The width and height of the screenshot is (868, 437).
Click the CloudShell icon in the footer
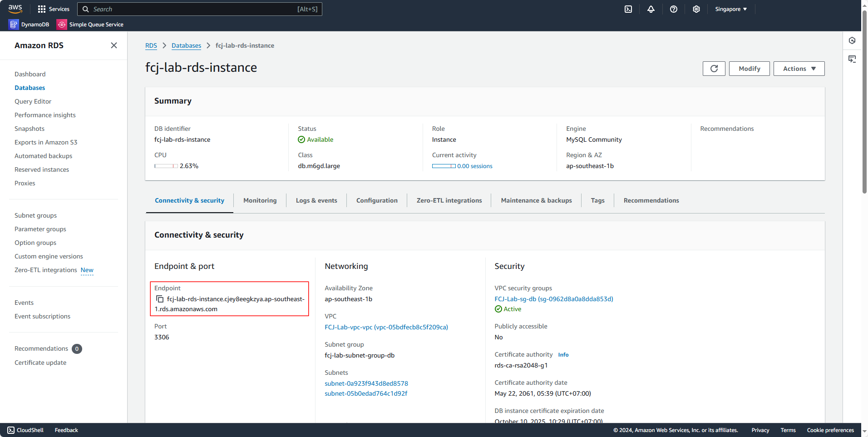click(11, 430)
